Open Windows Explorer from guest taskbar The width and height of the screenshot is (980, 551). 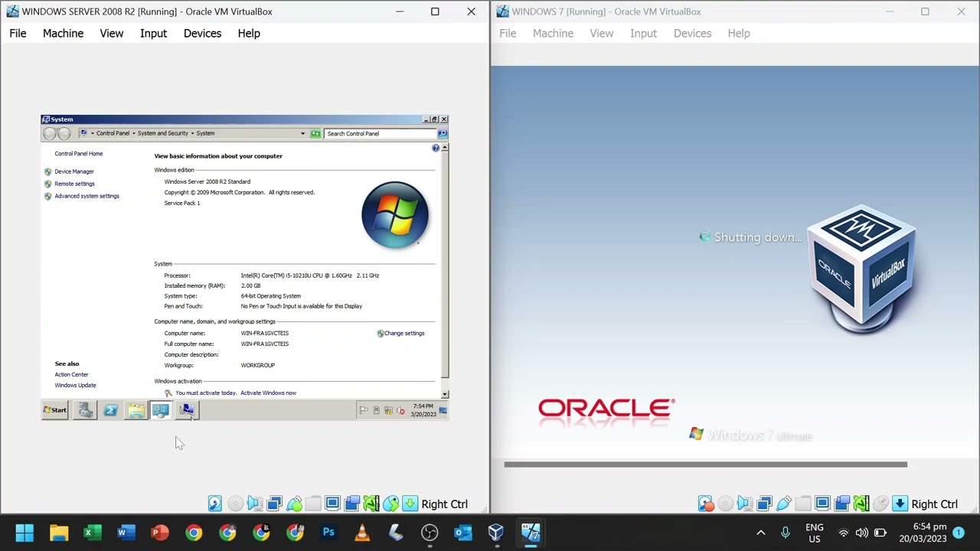click(x=136, y=411)
